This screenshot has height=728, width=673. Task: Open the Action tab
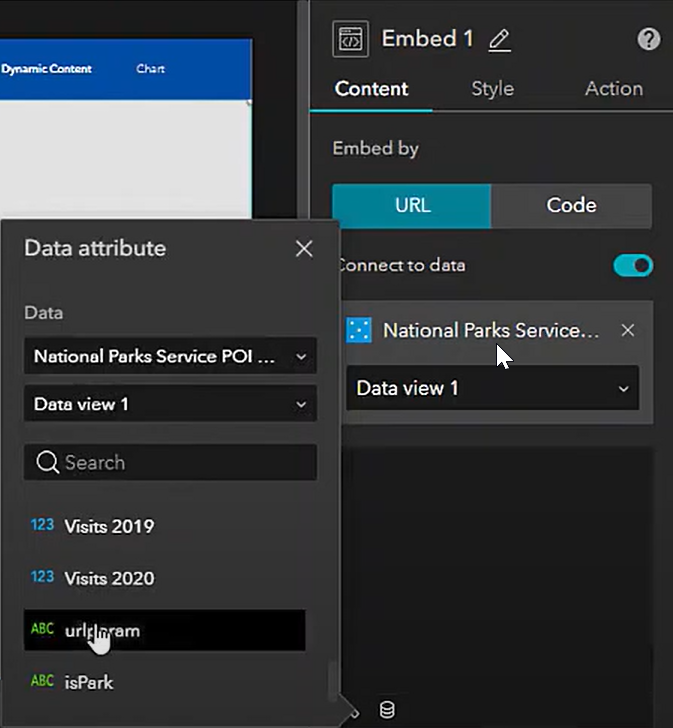coord(613,89)
